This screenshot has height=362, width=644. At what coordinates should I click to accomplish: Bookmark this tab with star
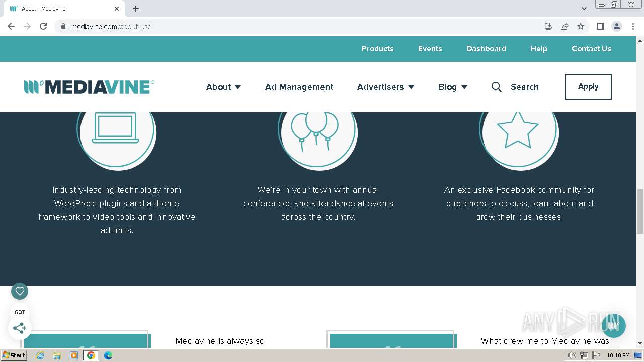point(581,26)
